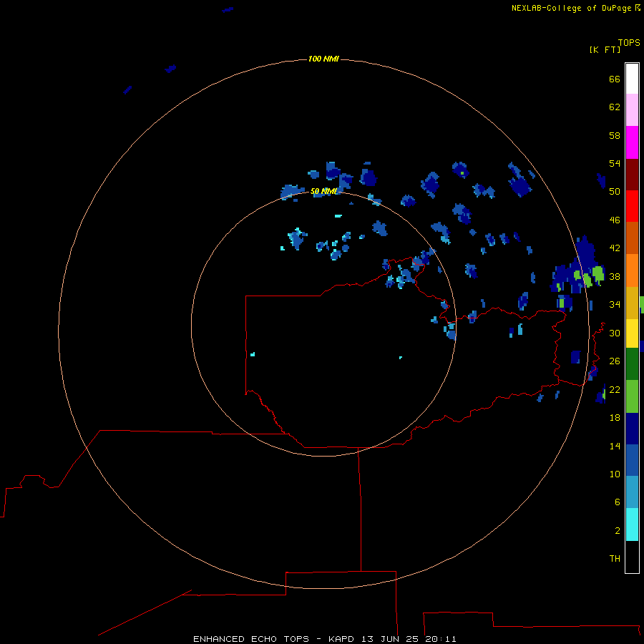Click the legend value 54

[615, 163]
